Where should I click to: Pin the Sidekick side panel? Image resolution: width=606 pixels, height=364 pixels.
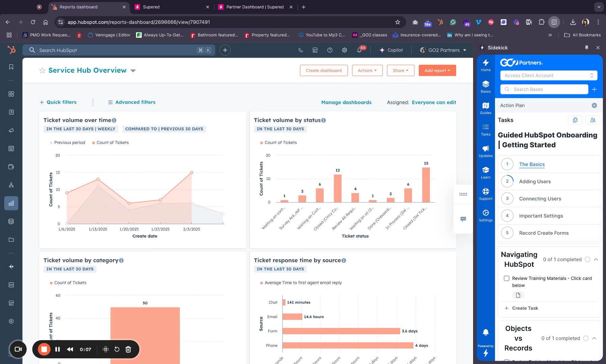(x=586, y=48)
